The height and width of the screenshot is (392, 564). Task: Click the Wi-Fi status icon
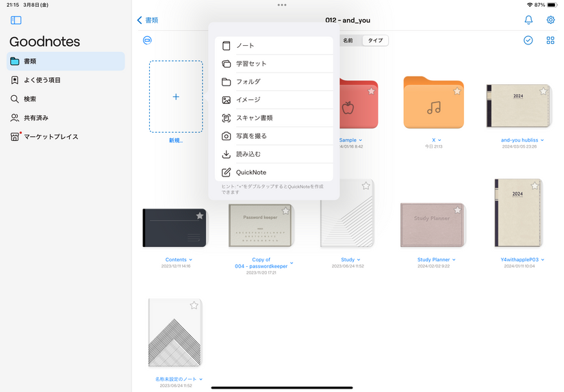click(x=530, y=5)
